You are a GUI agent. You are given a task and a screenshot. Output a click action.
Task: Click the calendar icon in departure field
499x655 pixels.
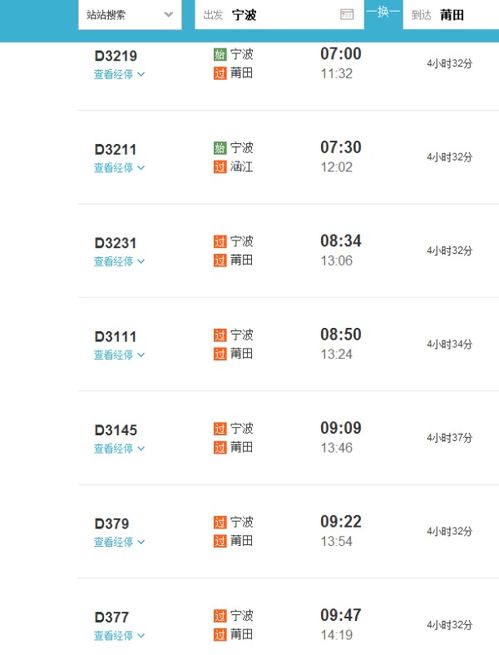(347, 15)
